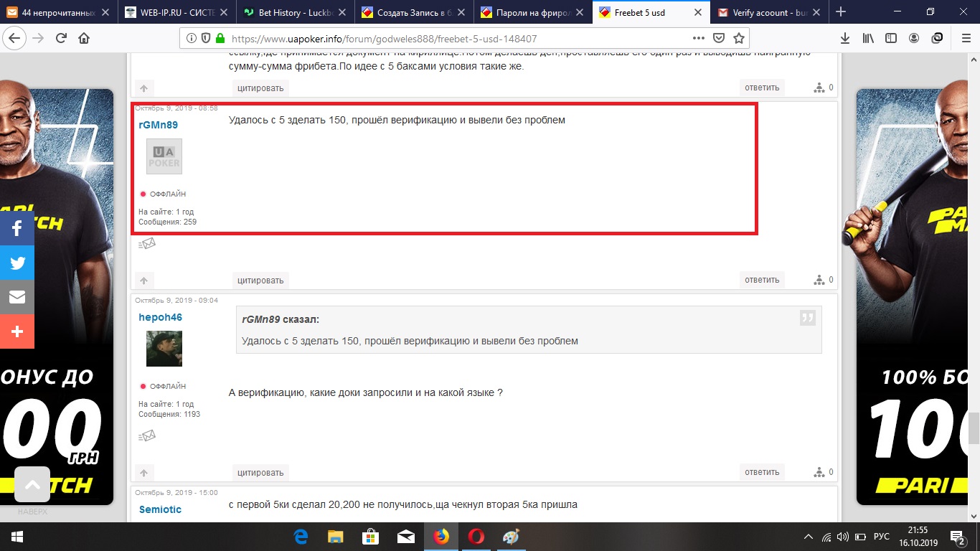Open more sharing options plus button
The width and height of the screenshot is (980, 551).
point(17,332)
